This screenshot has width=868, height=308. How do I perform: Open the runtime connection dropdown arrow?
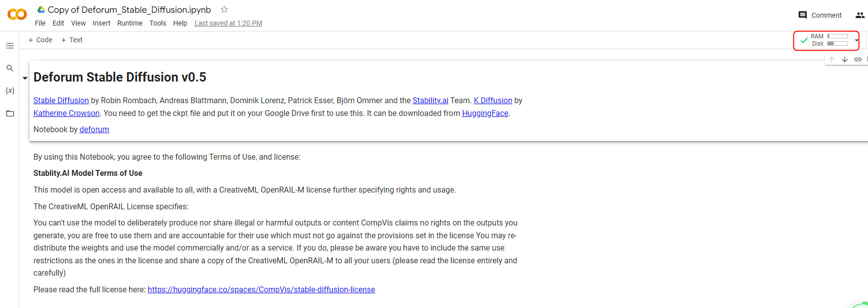(x=856, y=40)
